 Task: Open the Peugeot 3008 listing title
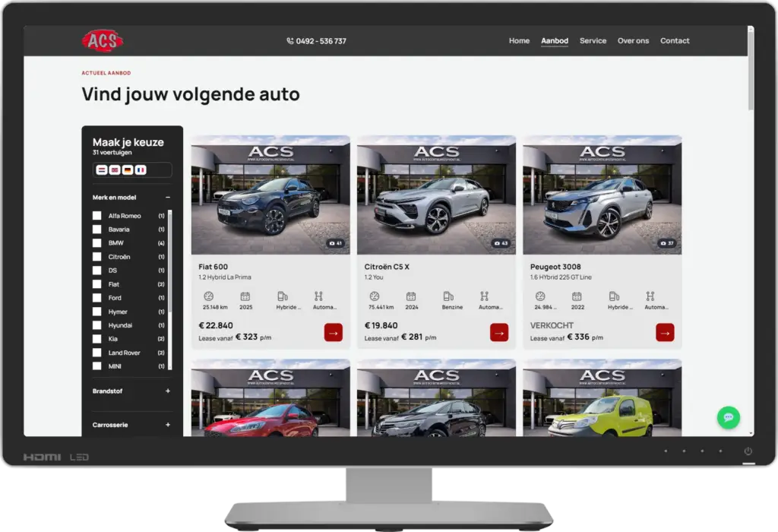tap(555, 267)
